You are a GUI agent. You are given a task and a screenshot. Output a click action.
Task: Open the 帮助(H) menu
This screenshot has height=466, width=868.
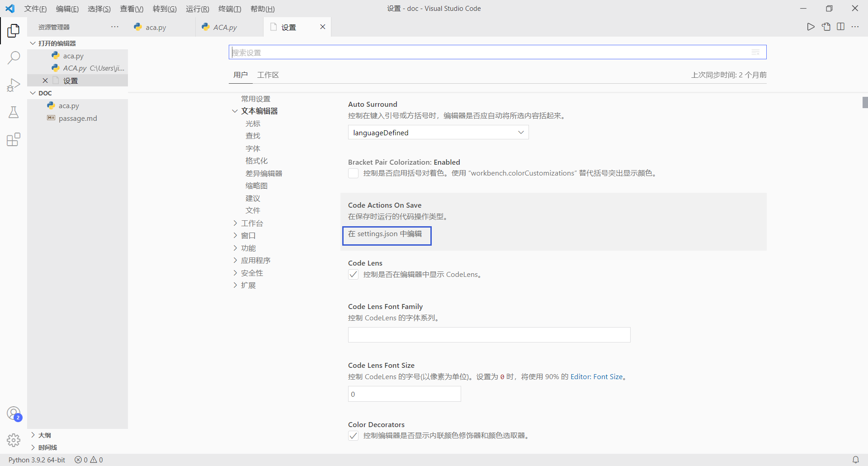point(262,9)
